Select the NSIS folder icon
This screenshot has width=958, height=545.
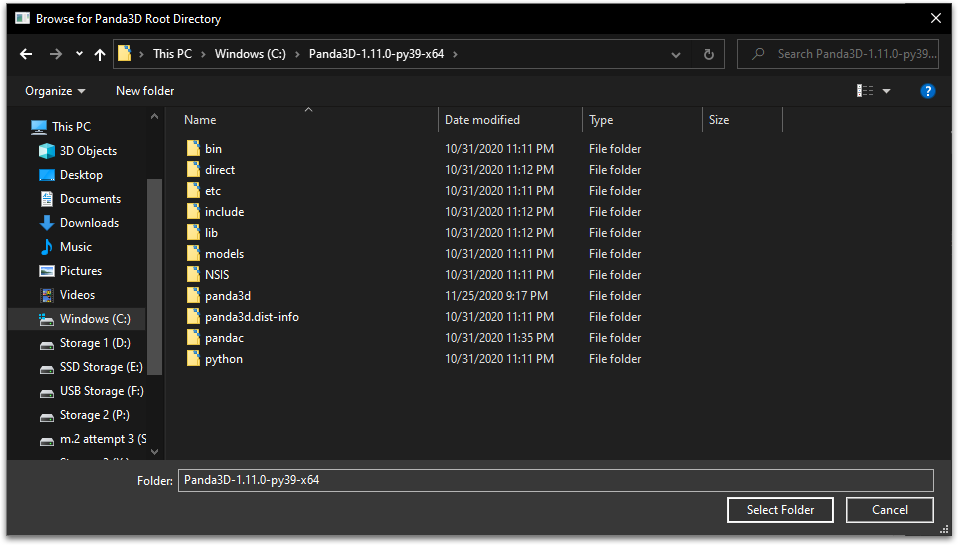click(193, 274)
